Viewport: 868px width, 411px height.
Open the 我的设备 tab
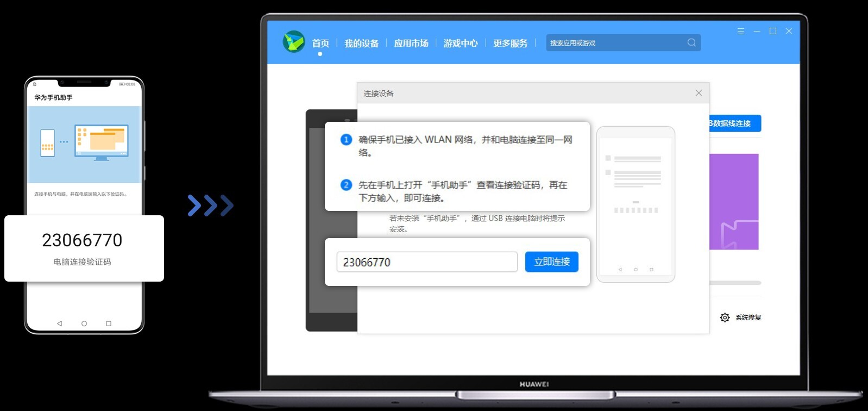pos(361,43)
